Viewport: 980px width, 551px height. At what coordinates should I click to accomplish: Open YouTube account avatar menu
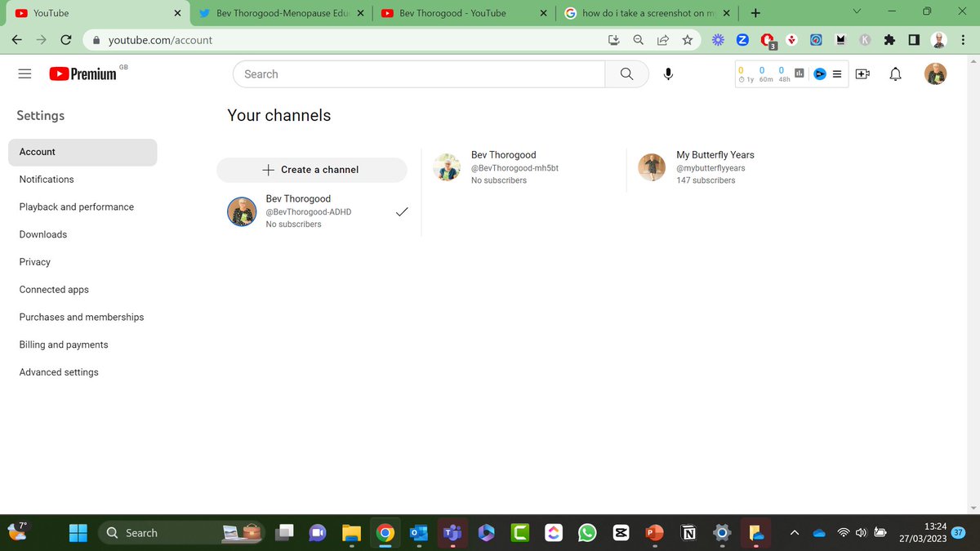point(935,73)
